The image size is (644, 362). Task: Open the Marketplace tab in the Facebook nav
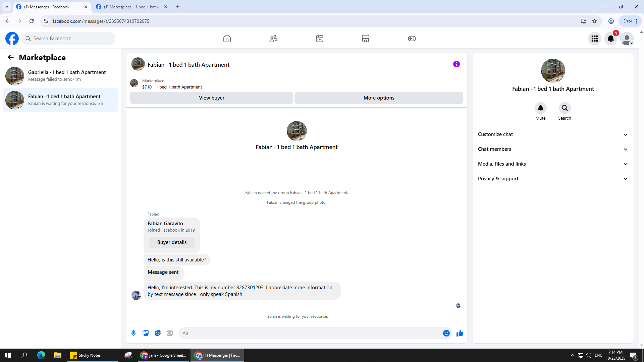tap(365, 39)
